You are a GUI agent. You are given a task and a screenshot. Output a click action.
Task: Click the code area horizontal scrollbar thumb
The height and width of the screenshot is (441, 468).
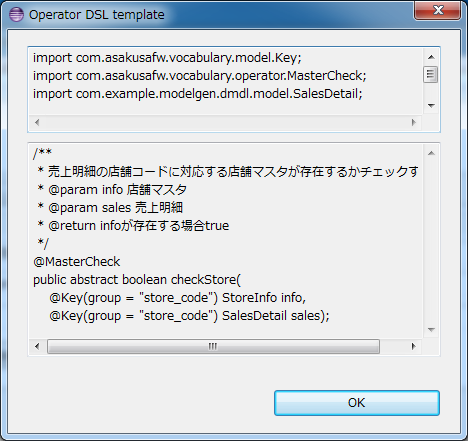click(x=213, y=346)
